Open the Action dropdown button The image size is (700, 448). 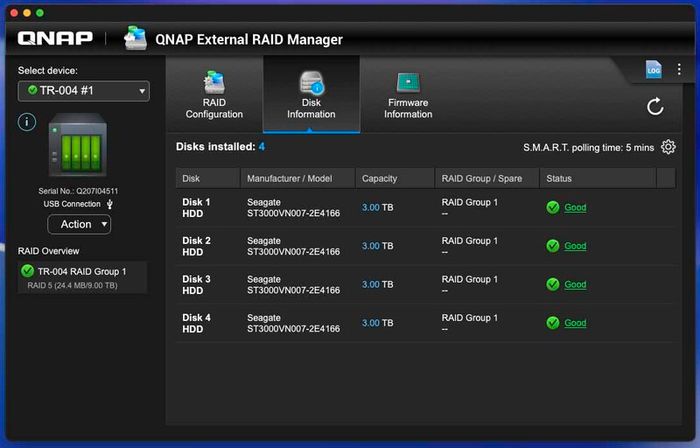pyautogui.click(x=79, y=224)
